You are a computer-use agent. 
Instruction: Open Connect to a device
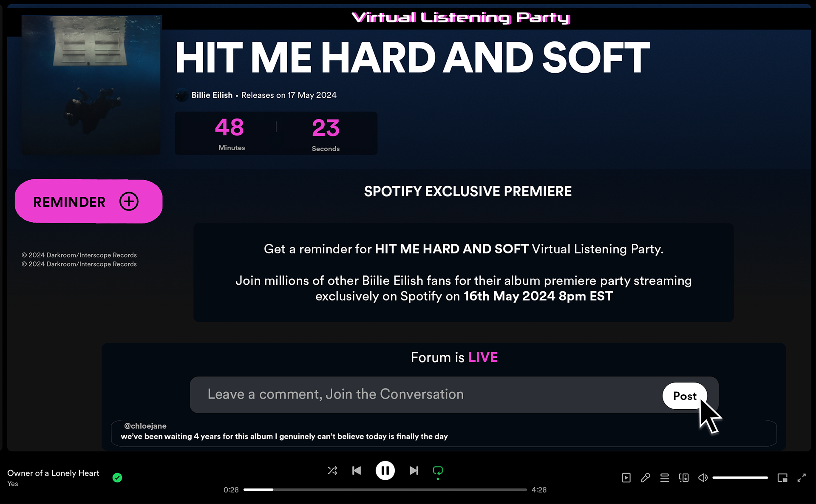[x=683, y=478]
